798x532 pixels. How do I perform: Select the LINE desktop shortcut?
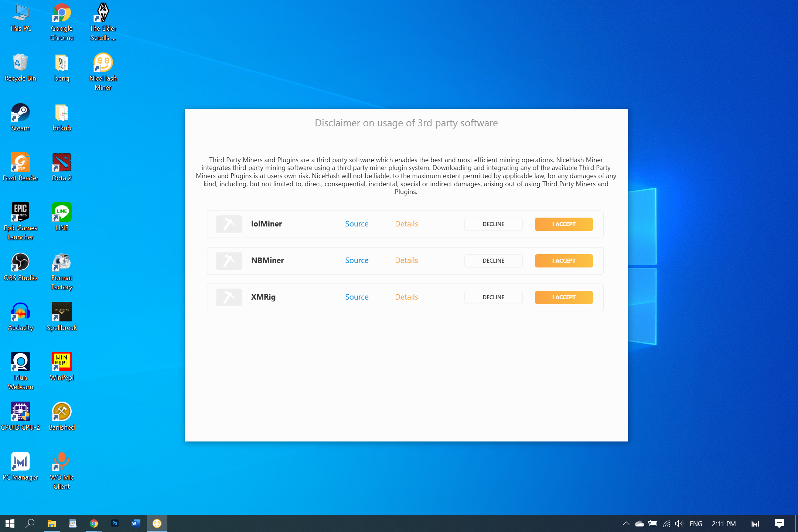[x=62, y=217]
